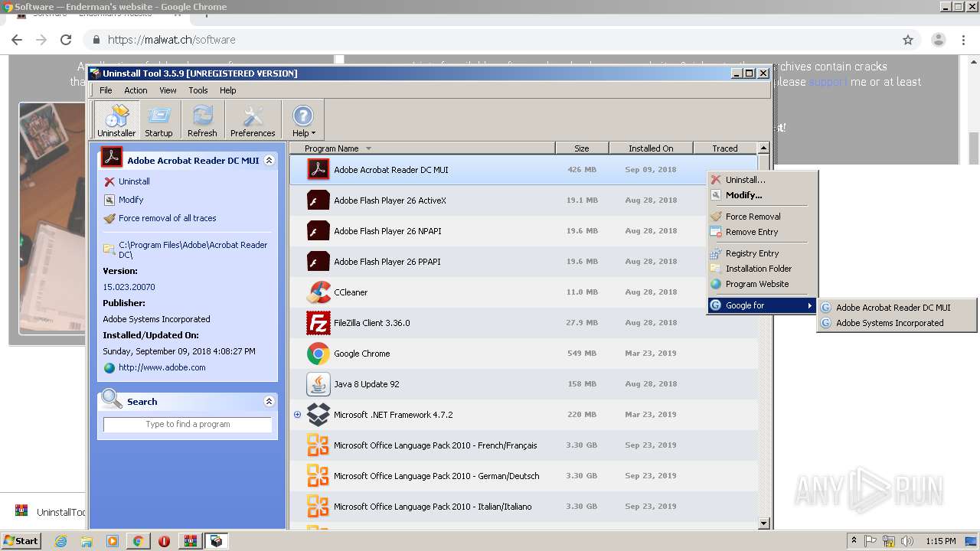This screenshot has width=980, height=551.
Task: Open the Help menu in menu bar
Action: click(x=228, y=90)
